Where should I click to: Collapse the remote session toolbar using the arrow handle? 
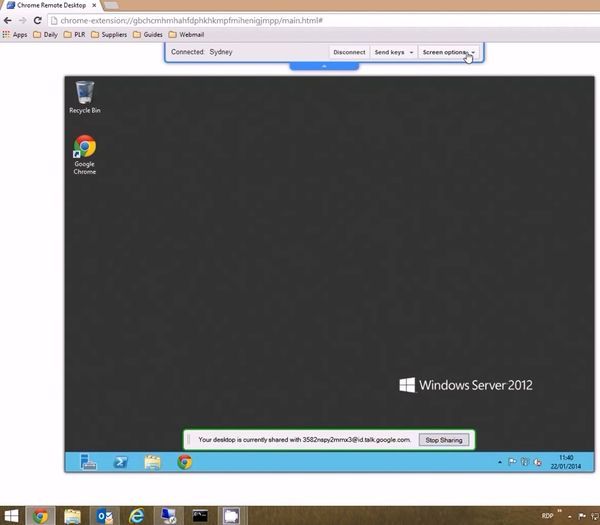pos(325,66)
